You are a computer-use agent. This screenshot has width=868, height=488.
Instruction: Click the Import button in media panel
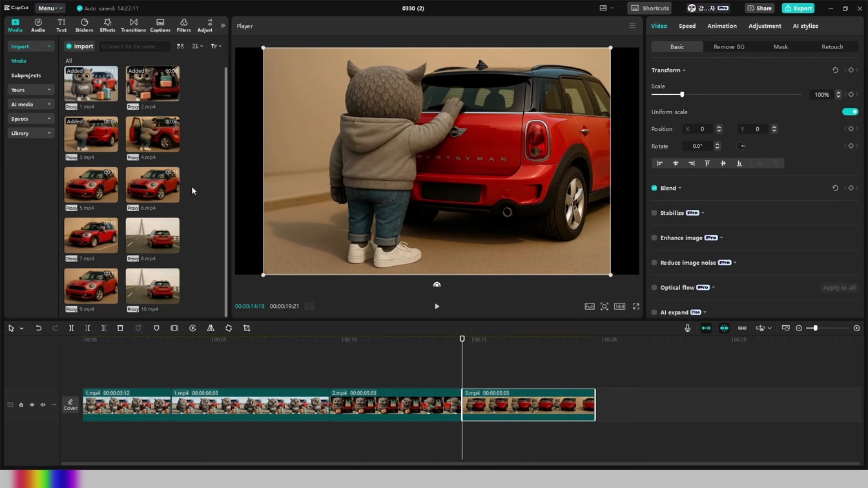click(79, 46)
